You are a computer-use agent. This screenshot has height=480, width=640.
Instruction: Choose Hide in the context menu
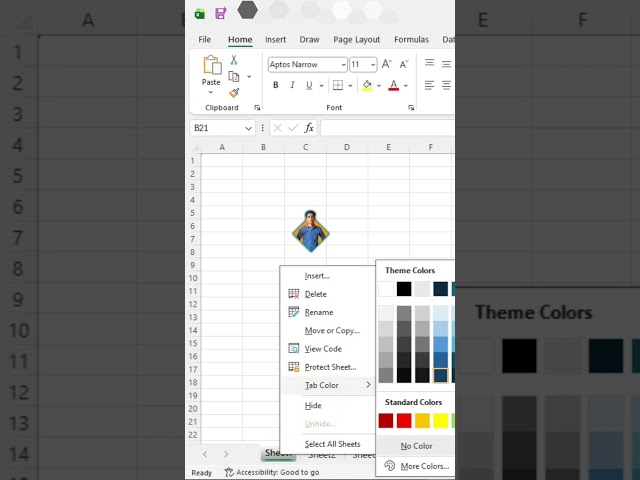click(x=328, y=405)
